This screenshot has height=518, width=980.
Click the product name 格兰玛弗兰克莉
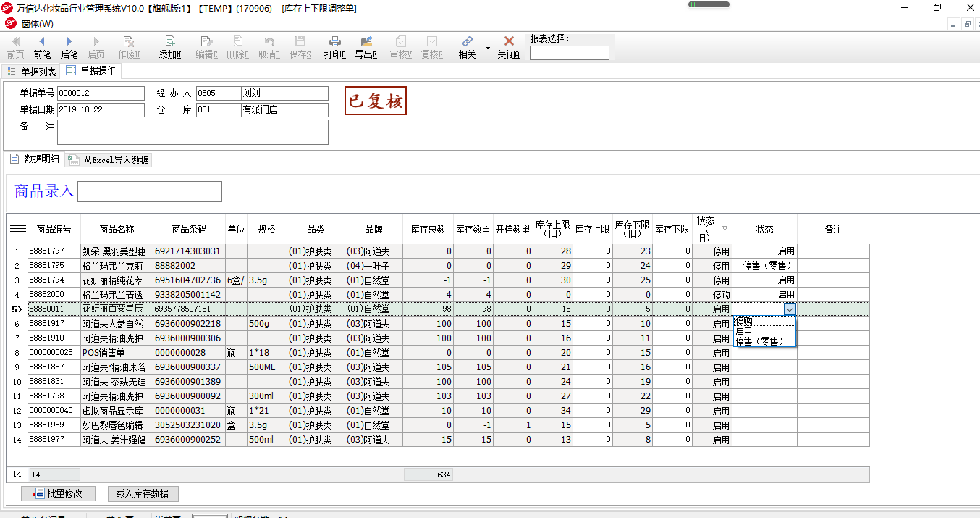117,265
